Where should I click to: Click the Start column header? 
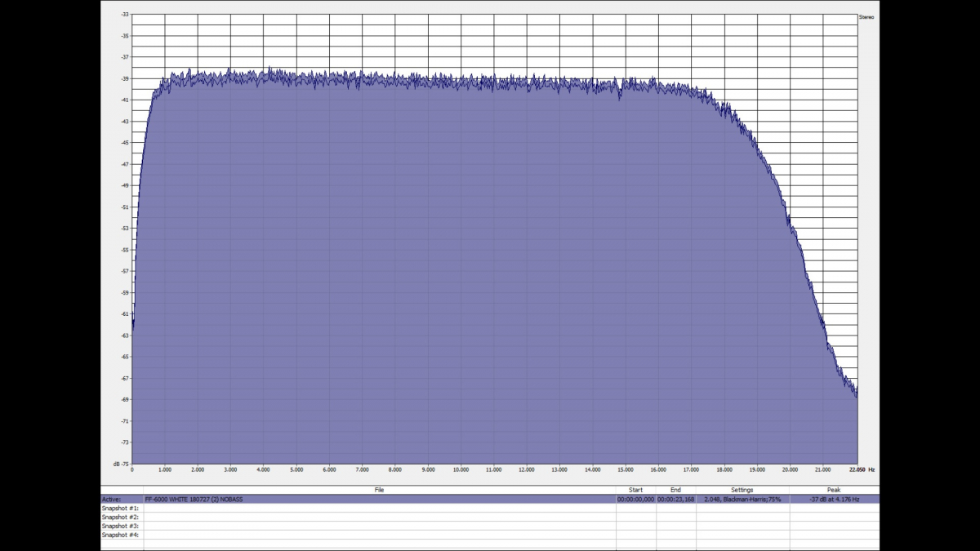click(x=635, y=490)
